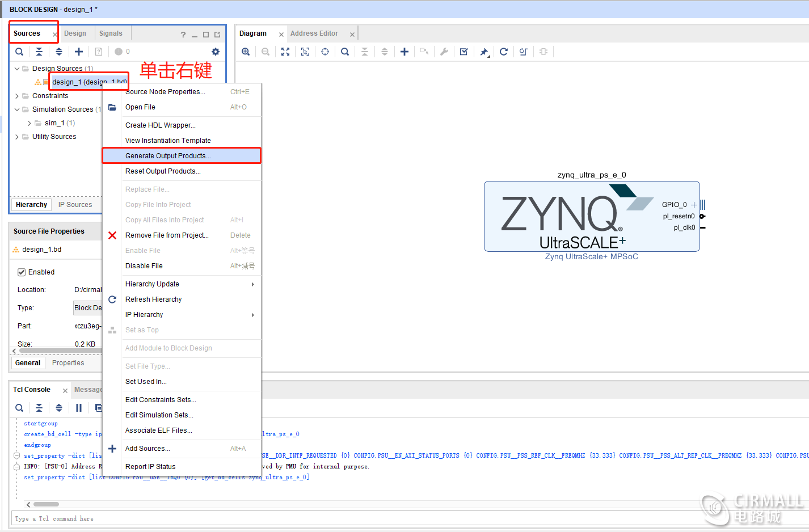
Task: Expand the Utility Sources folder
Action: 17,137
